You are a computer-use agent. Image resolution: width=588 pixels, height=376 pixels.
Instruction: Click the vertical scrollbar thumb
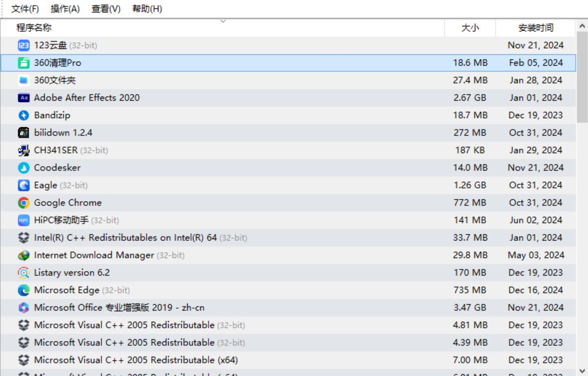[582, 77]
